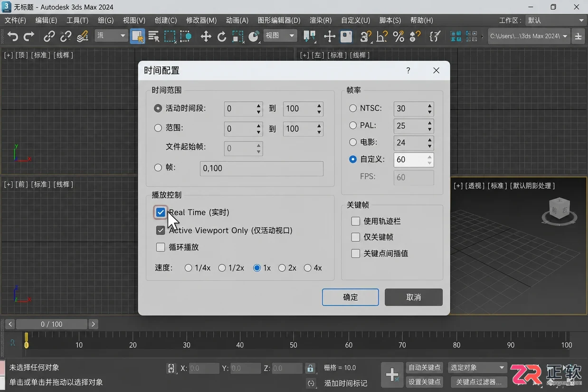Click the Undo arrow in the toolbar

(13, 37)
